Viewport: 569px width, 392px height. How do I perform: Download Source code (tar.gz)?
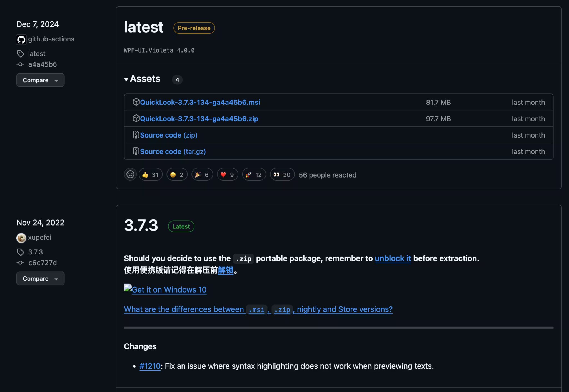pyautogui.click(x=173, y=151)
